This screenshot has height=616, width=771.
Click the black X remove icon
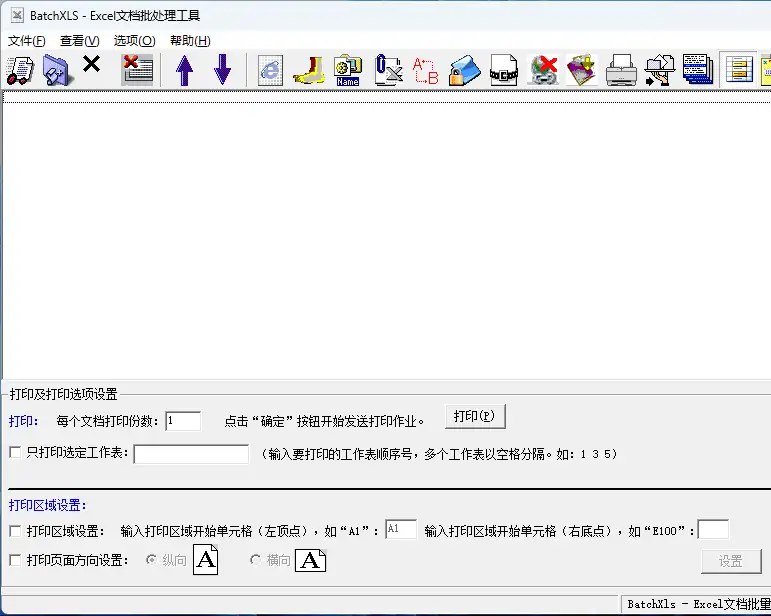coord(91,64)
